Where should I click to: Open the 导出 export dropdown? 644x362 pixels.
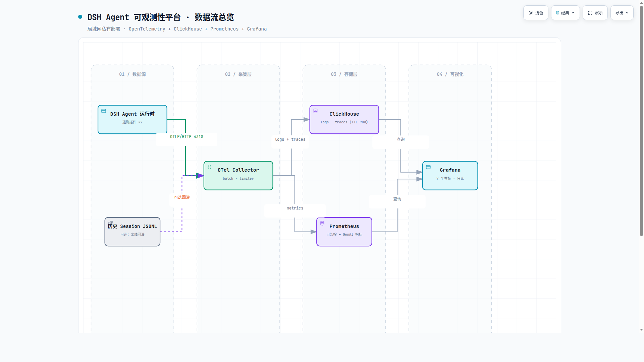pyautogui.click(x=622, y=13)
